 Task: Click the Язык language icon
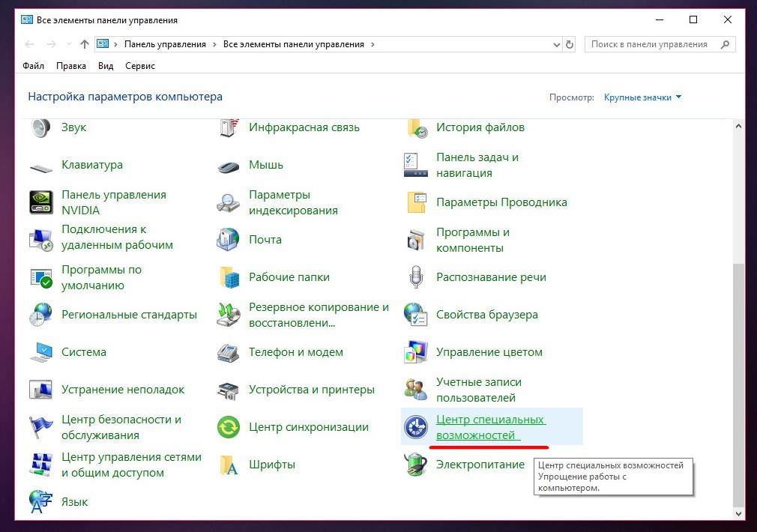tap(40, 502)
